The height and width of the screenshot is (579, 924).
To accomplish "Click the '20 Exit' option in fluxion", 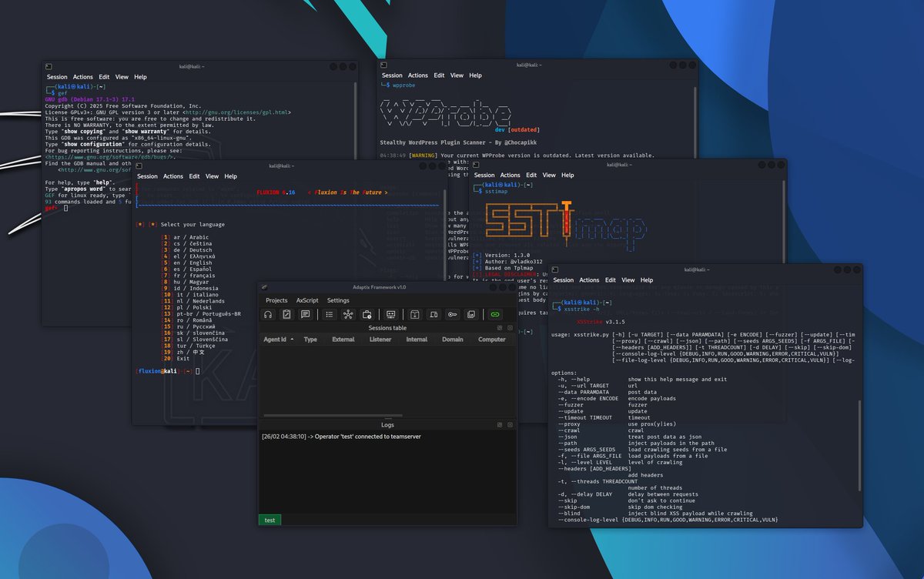I will (x=176, y=359).
